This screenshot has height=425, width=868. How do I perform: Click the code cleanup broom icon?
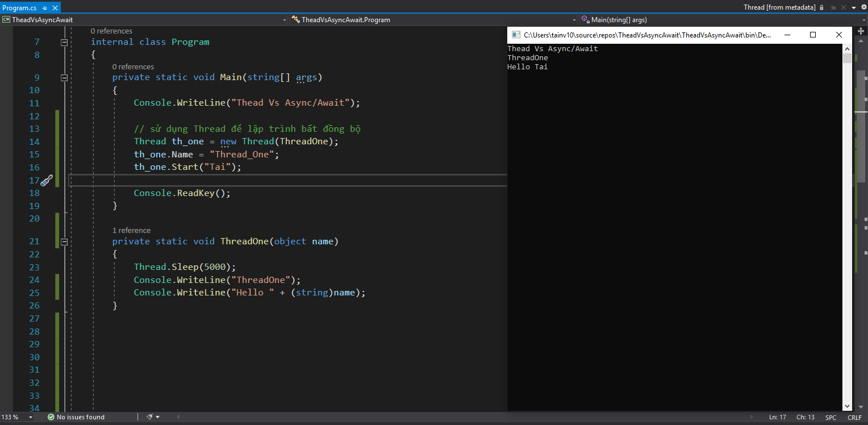tap(150, 417)
